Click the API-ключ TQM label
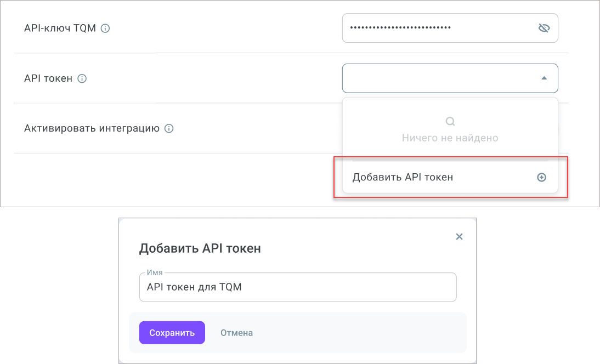 [60, 29]
